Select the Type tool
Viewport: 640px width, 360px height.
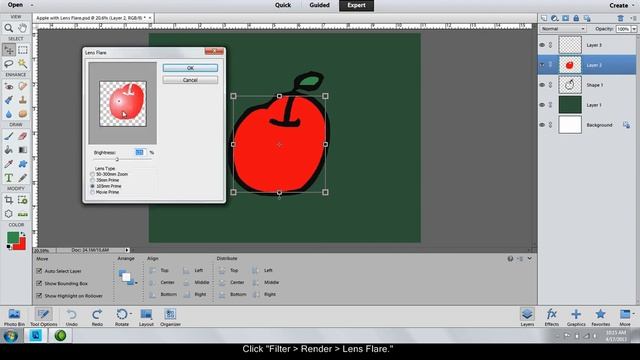(x=9, y=178)
